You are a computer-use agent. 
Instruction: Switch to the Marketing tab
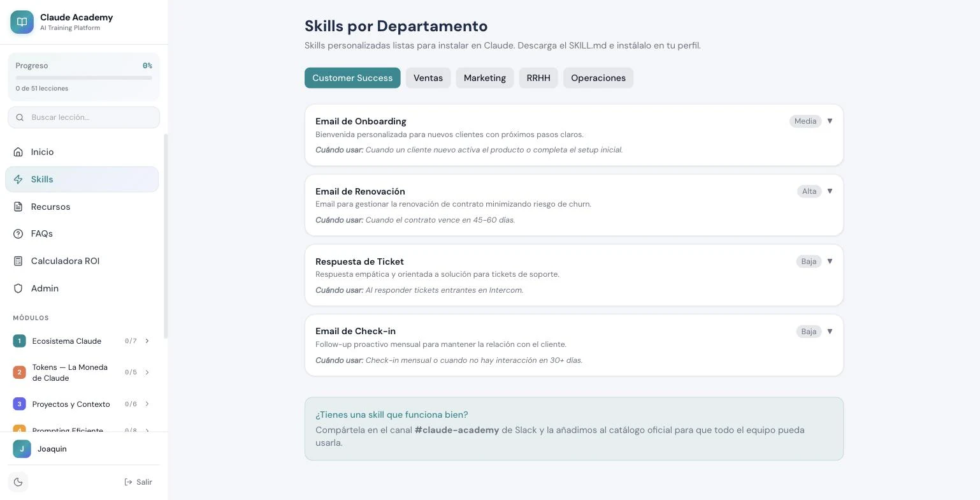click(485, 78)
